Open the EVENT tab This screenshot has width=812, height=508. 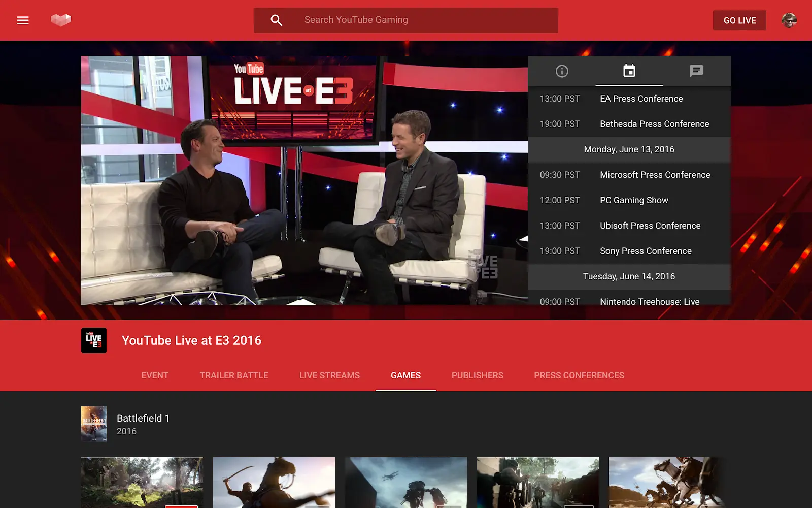155,375
